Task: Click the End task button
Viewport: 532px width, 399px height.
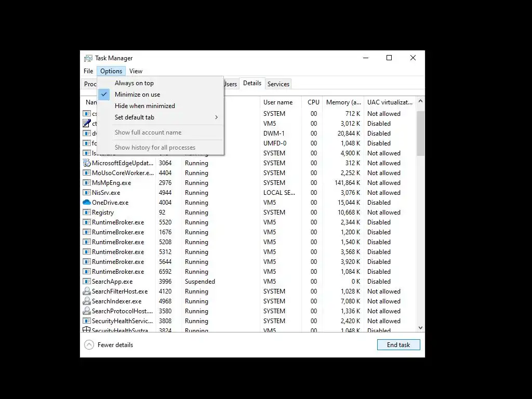Action: [398, 345]
